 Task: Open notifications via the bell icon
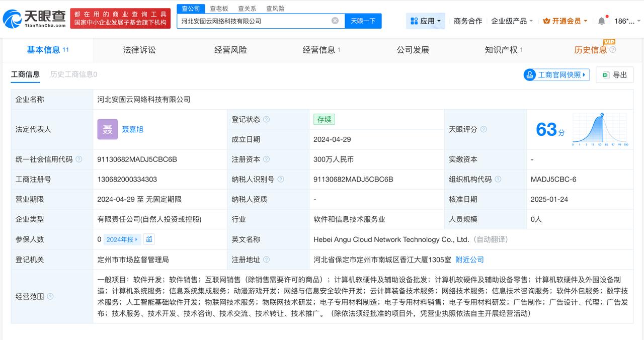pos(602,21)
